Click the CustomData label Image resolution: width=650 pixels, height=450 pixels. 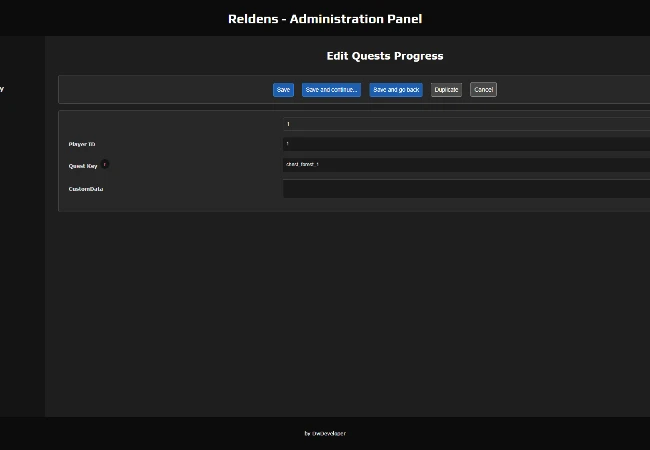[86, 189]
